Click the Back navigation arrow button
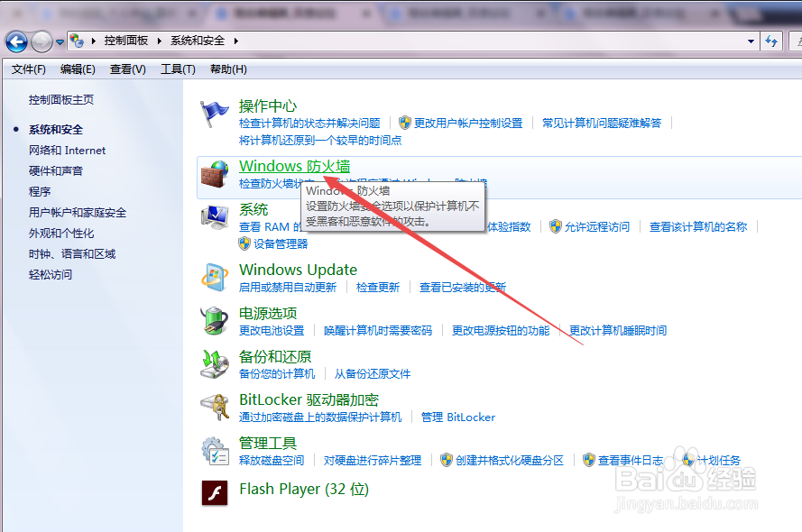The height and width of the screenshot is (532, 802). coord(16,41)
